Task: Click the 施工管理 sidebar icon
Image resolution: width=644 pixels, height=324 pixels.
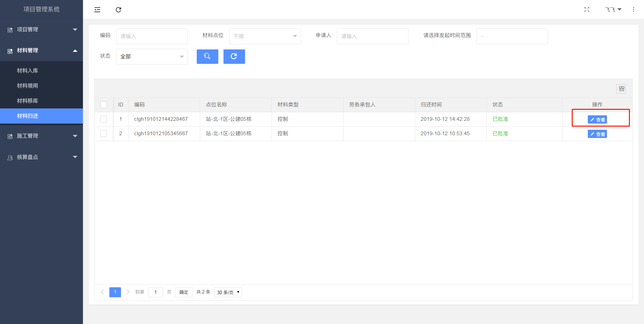Action: (x=10, y=136)
